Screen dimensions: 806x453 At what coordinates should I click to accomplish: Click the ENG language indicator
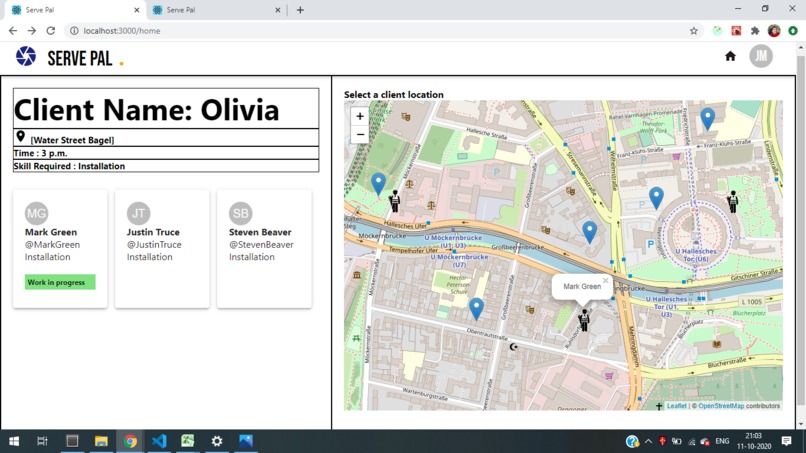coord(722,441)
